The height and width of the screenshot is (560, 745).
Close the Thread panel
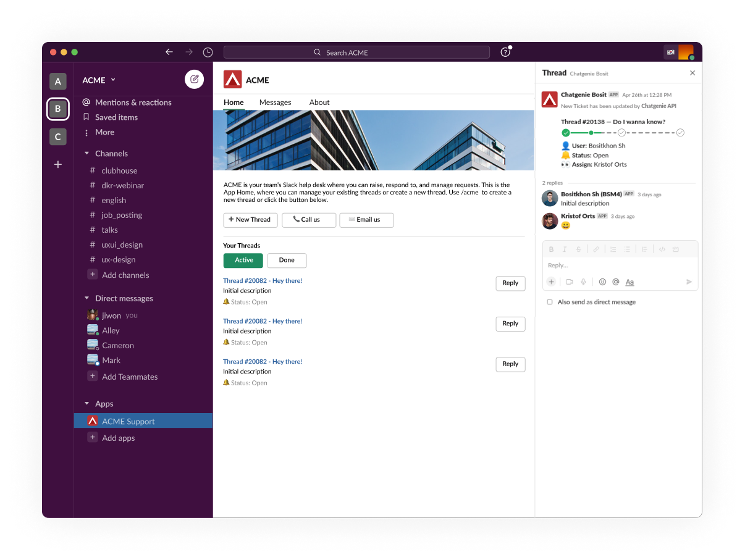pyautogui.click(x=692, y=73)
